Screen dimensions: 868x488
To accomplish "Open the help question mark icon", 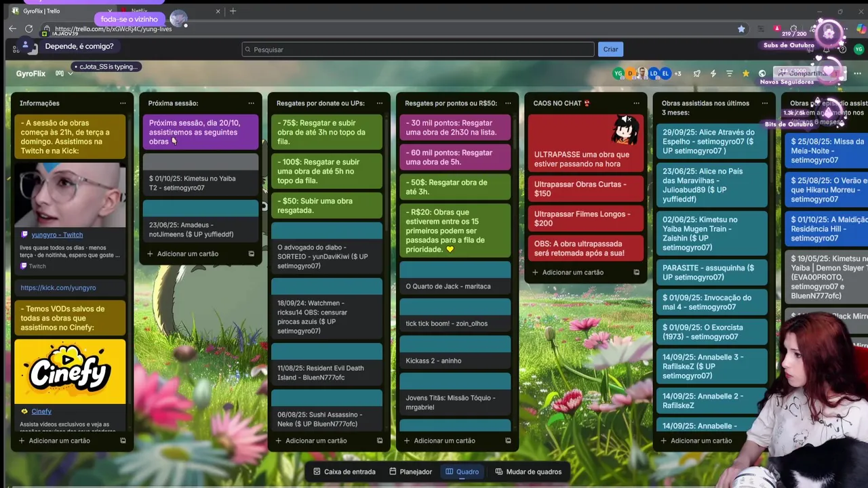I will click(x=842, y=49).
